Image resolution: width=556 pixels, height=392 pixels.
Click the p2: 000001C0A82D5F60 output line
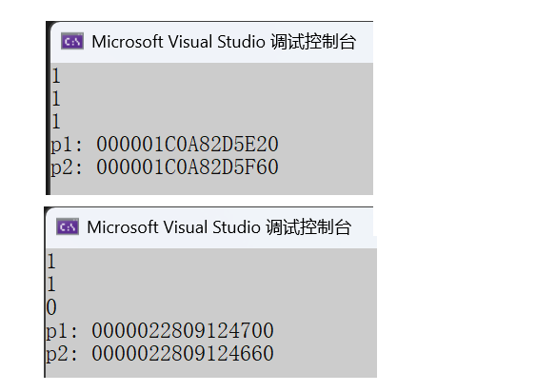pos(165,167)
